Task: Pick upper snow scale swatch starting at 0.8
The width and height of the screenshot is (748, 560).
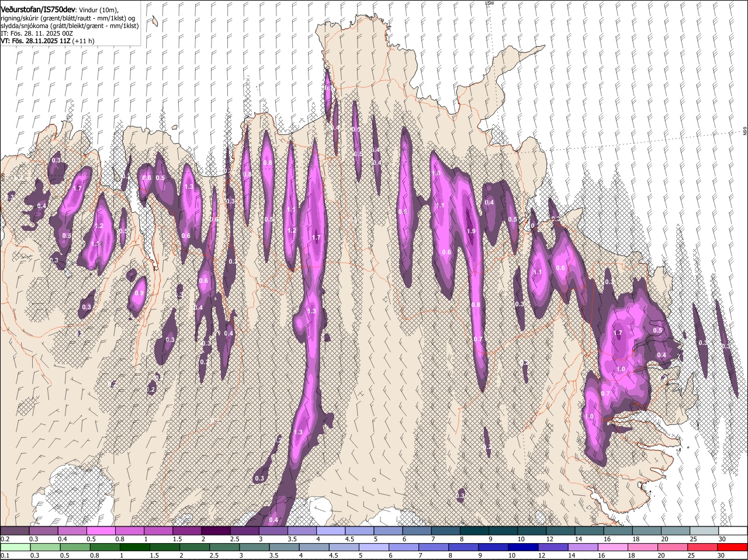Action: pos(129,531)
